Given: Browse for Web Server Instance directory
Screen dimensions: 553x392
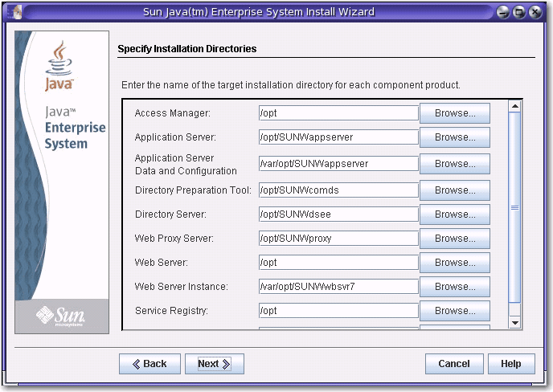Looking at the screenshot, I should coord(455,287).
